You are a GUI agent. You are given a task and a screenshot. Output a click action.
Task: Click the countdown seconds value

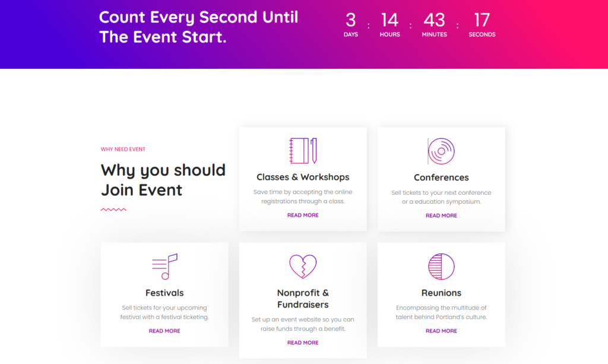[x=482, y=20]
